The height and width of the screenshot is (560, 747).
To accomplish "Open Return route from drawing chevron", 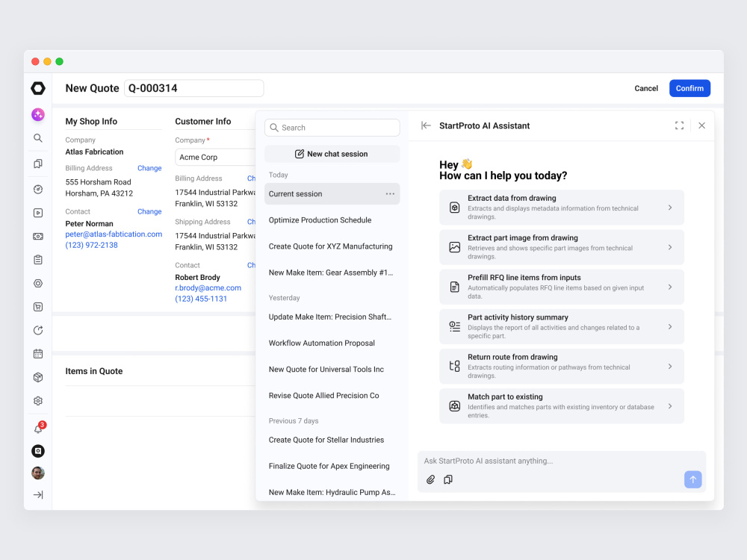I will point(670,367).
